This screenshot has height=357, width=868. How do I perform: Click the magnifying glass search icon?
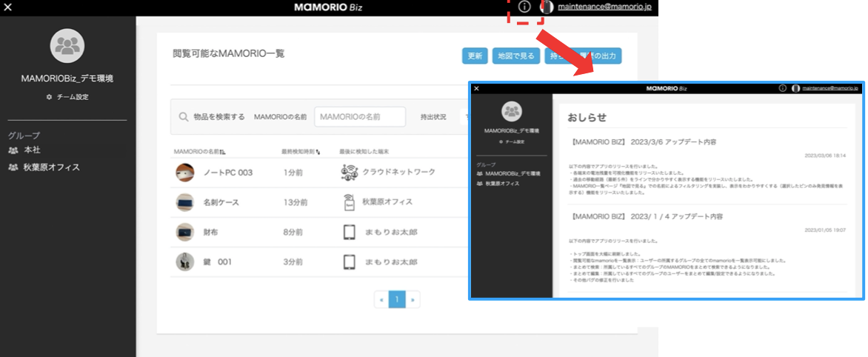coord(183,117)
